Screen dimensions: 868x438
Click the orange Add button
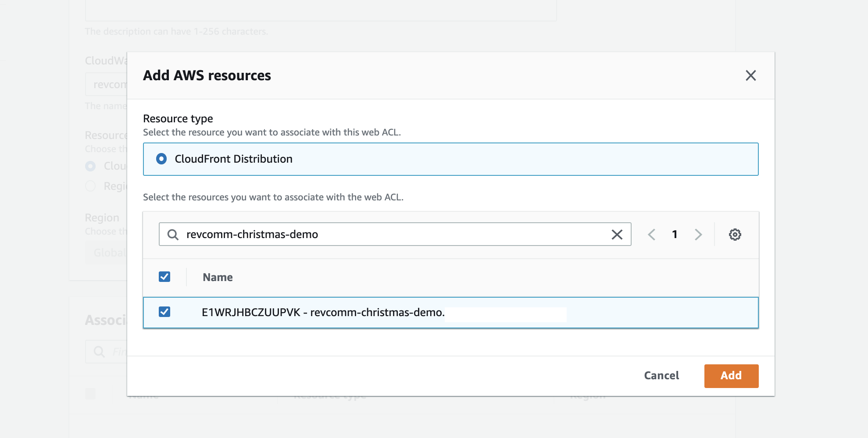click(x=731, y=376)
